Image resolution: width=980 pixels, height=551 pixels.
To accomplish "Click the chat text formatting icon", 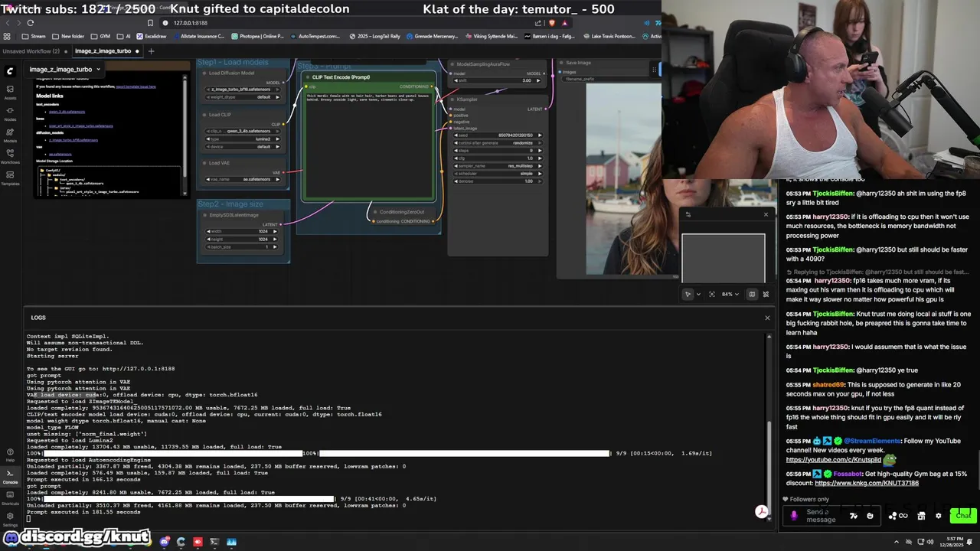I will tap(854, 516).
